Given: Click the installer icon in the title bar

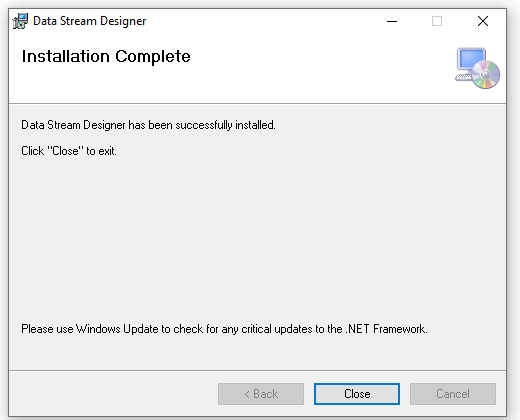Looking at the screenshot, I should tap(20, 21).
